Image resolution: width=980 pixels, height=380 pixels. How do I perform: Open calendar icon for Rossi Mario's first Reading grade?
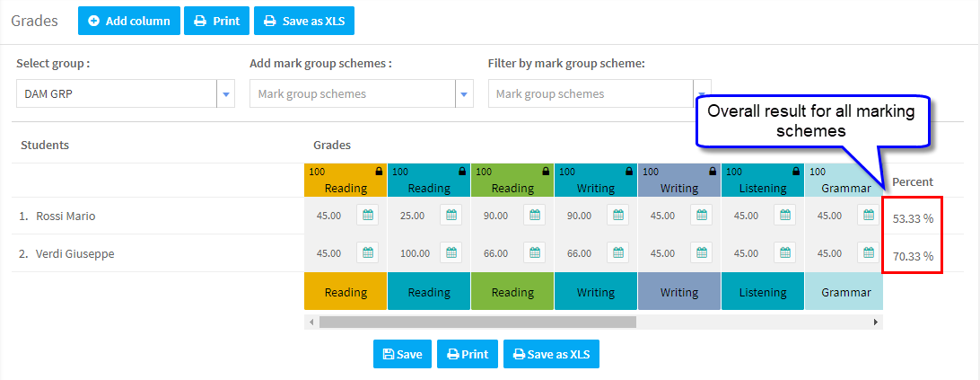click(368, 216)
